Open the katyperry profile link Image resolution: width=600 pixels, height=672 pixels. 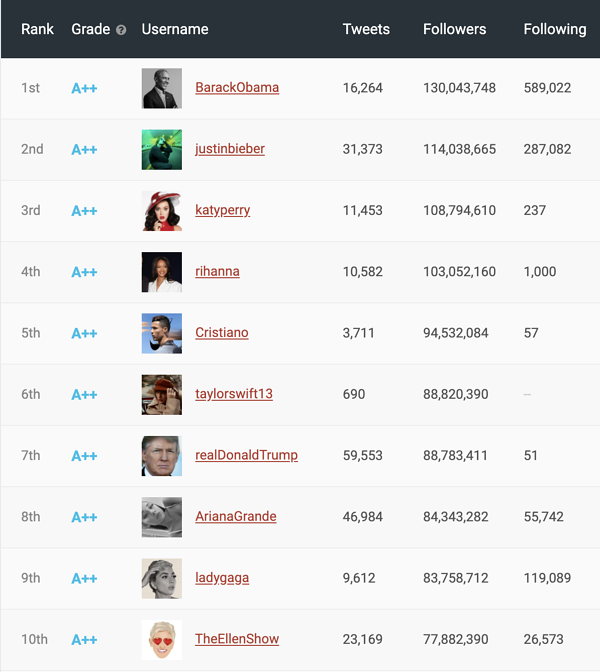223,210
